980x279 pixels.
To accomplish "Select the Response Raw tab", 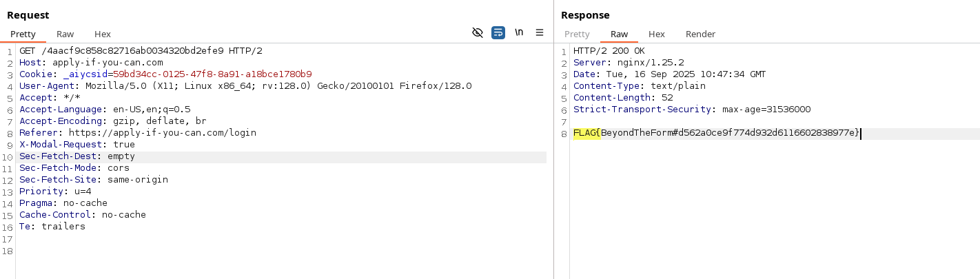I will click(x=619, y=34).
